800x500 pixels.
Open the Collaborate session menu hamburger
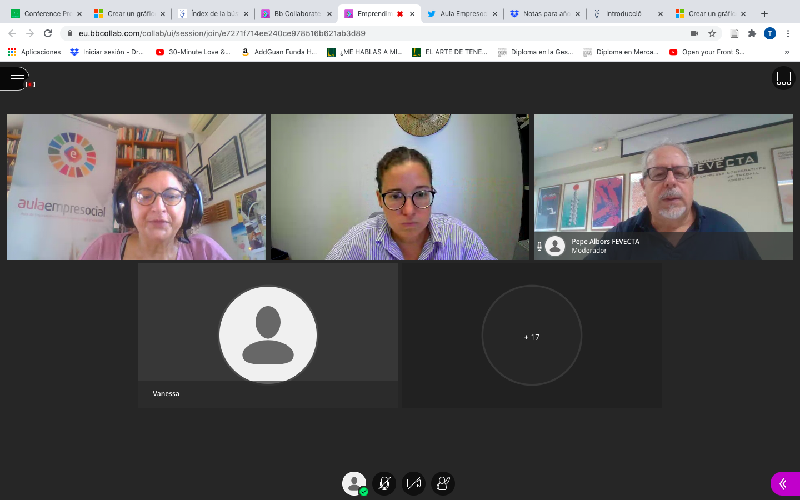coord(15,77)
